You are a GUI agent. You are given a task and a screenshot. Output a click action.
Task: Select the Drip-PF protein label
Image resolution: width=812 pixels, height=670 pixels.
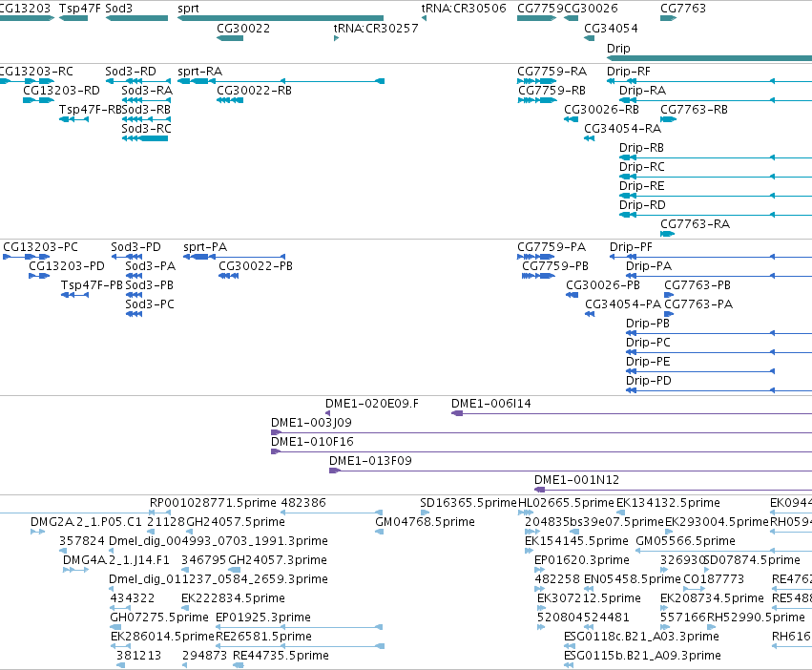coord(631,246)
